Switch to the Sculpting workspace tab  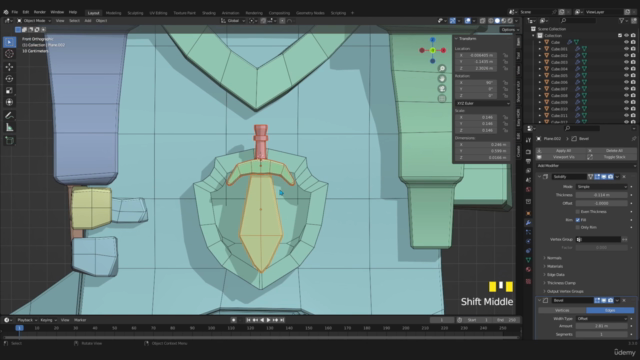(x=135, y=13)
